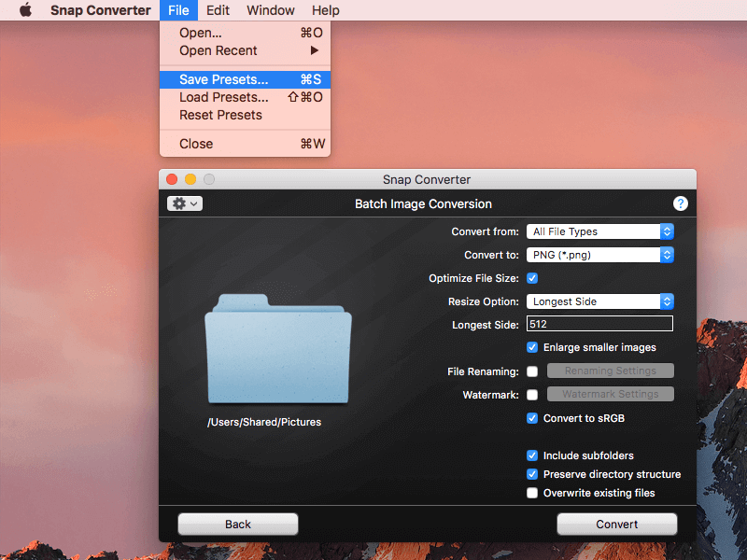Enable Overwrite existing files
This screenshot has width=747, height=560.
tap(532, 493)
